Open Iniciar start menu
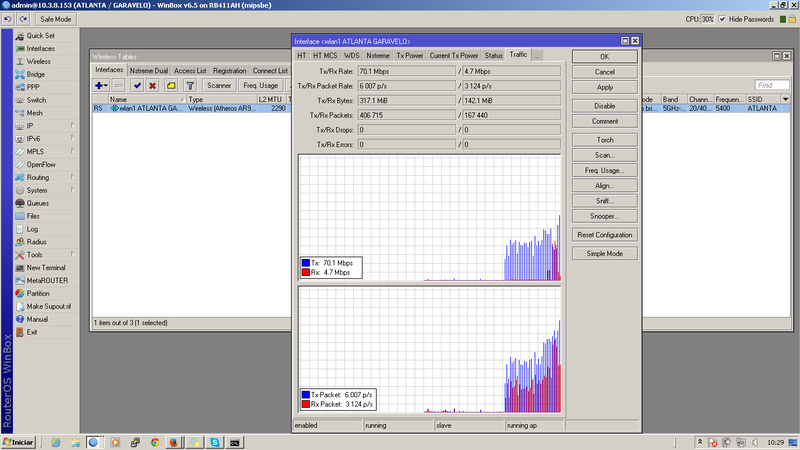This screenshot has width=800, height=450. pyautogui.click(x=18, y=442)
